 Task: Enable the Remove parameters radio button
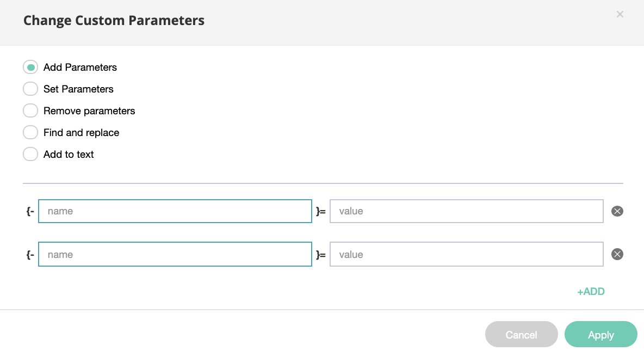click(x=30, y=111)
